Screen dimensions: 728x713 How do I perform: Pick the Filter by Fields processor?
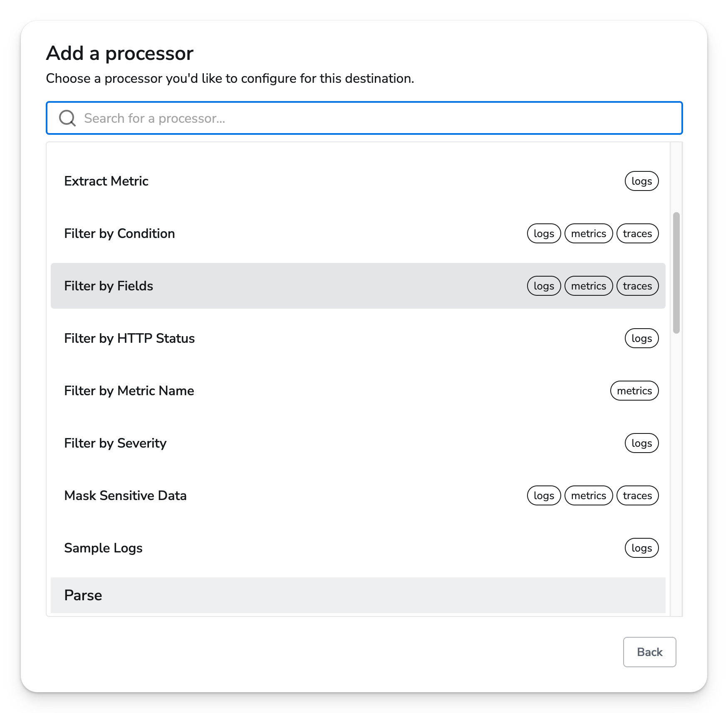point(358,286)
